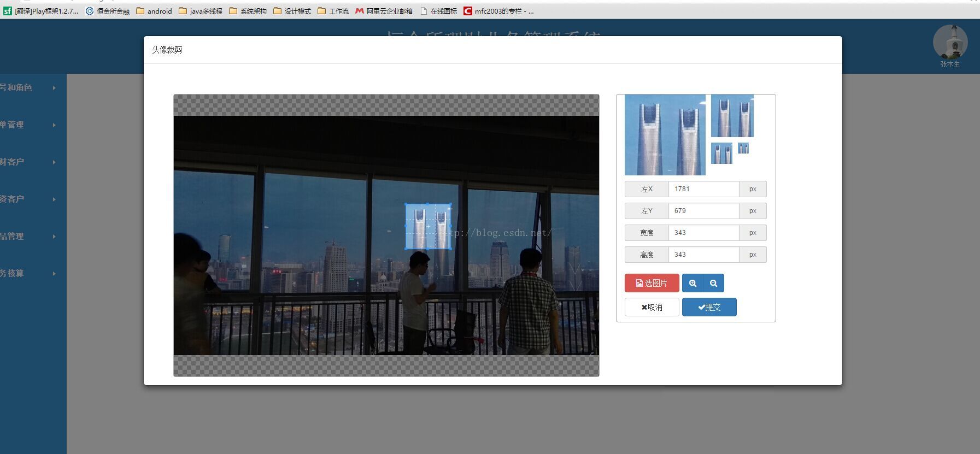This screenshot has height=454, width=980.
Task: Click the top-left crop box handle
Action: tap(406, 204)
